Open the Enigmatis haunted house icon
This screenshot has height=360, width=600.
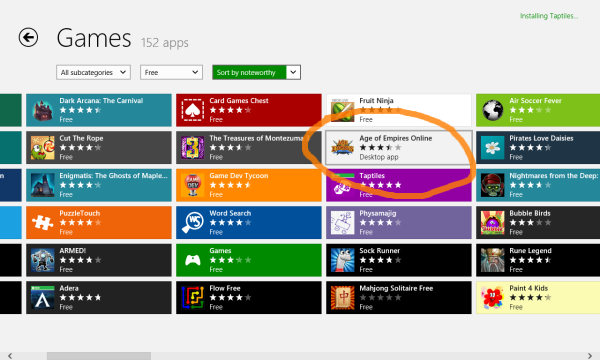click(x=42, y=185)
